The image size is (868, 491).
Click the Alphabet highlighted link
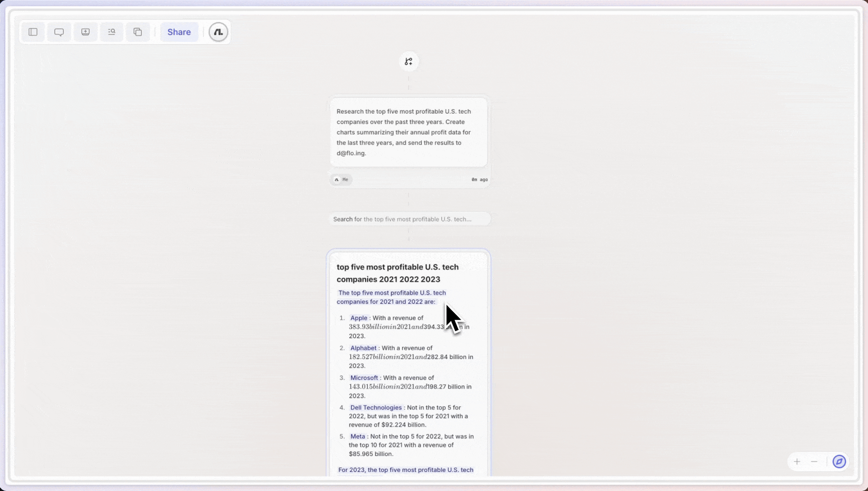pos(363,348)
